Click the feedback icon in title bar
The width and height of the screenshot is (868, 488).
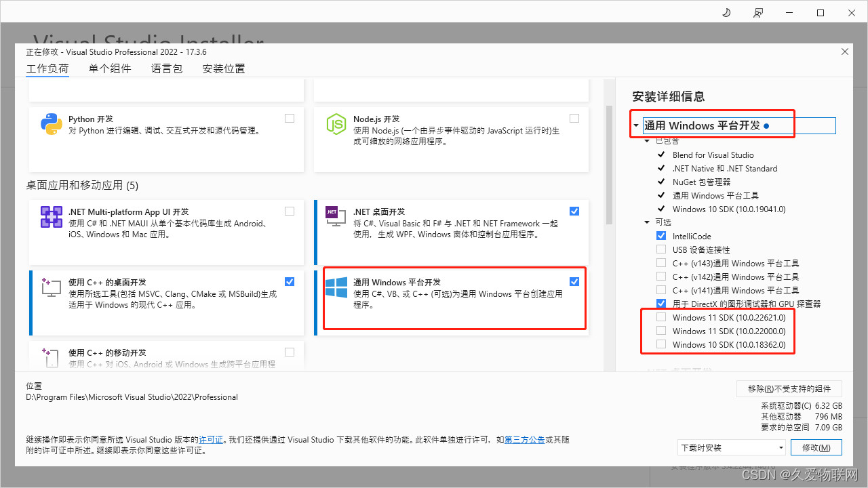click(758, 13)
